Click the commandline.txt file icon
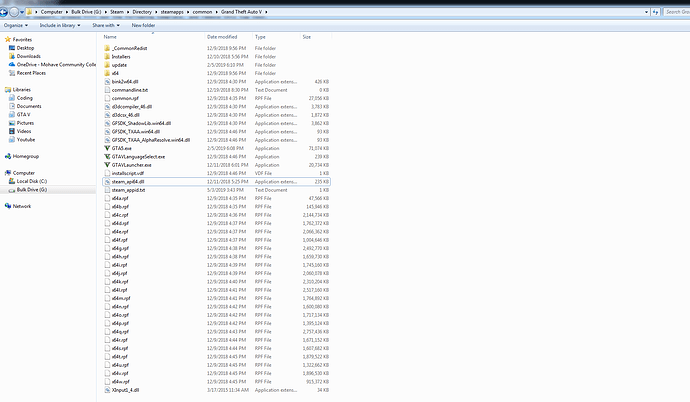 tap(105, 89)
